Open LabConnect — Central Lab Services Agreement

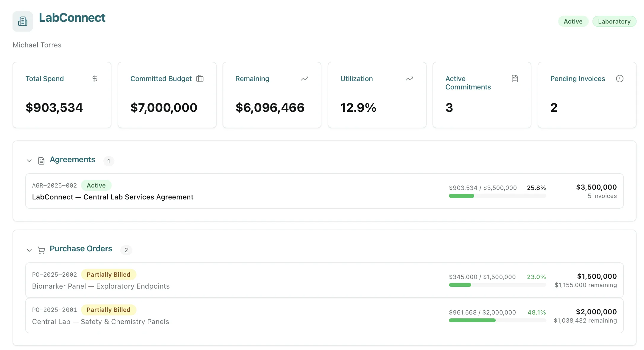113,197
